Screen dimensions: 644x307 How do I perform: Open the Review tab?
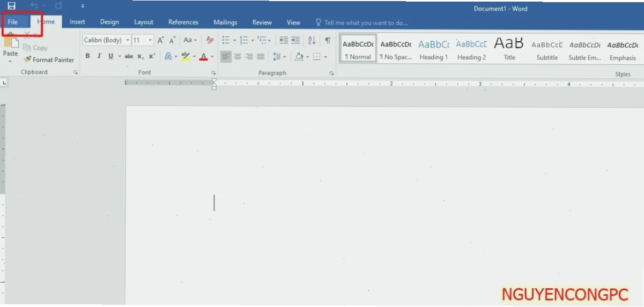262,22
